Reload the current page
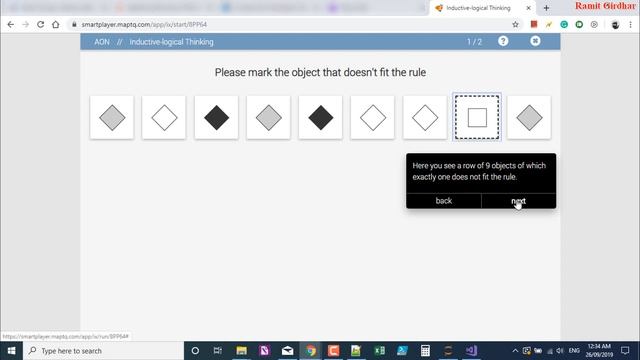This screenshot has height=360, width=640. tap(40, 24)
